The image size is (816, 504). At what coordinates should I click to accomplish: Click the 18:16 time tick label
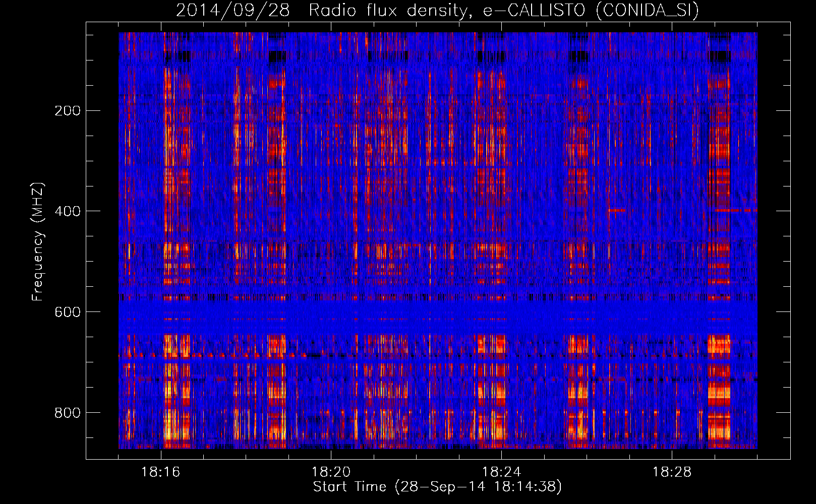pyautogui.click(x=161, y=472)
